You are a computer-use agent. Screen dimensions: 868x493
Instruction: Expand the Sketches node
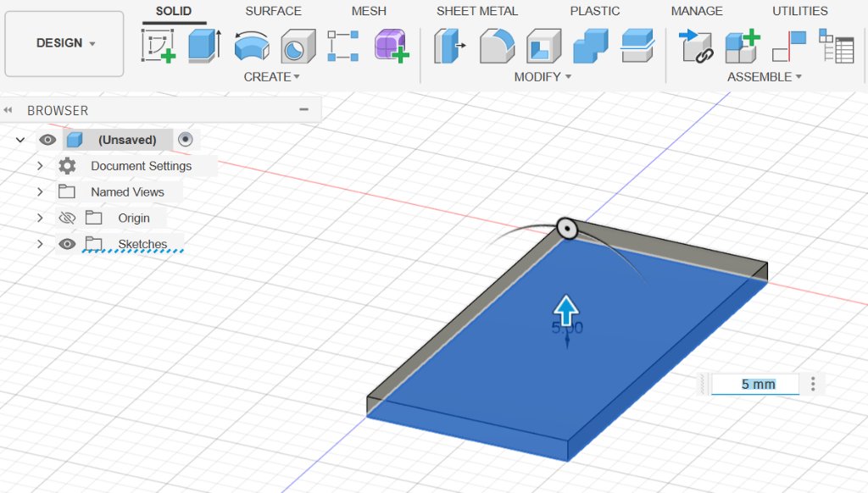tap(40, 244)
